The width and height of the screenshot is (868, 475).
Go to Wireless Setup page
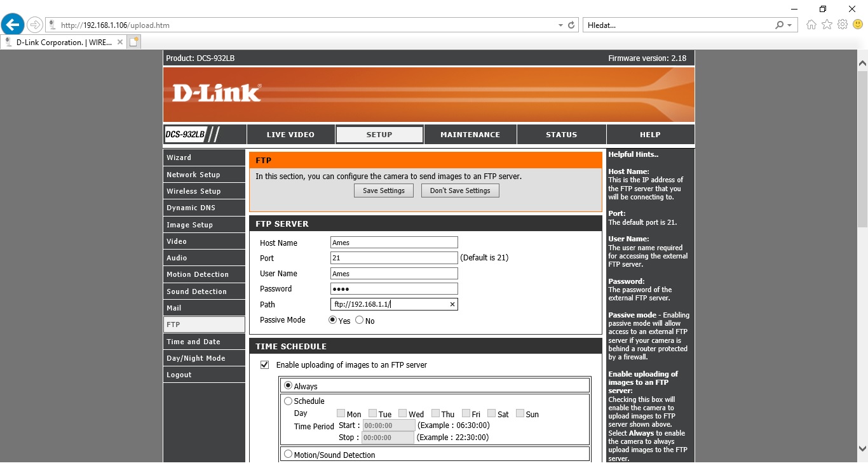pos(204,191)
